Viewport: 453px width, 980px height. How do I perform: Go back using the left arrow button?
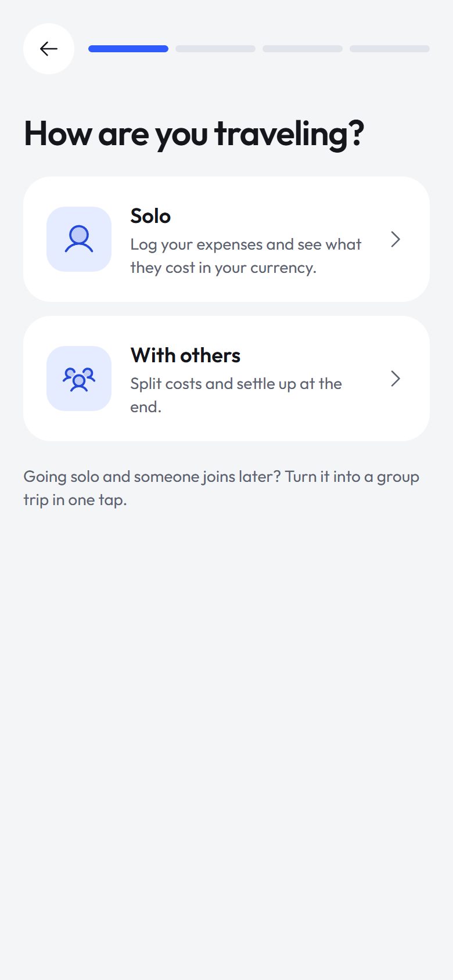pos(49,49)
